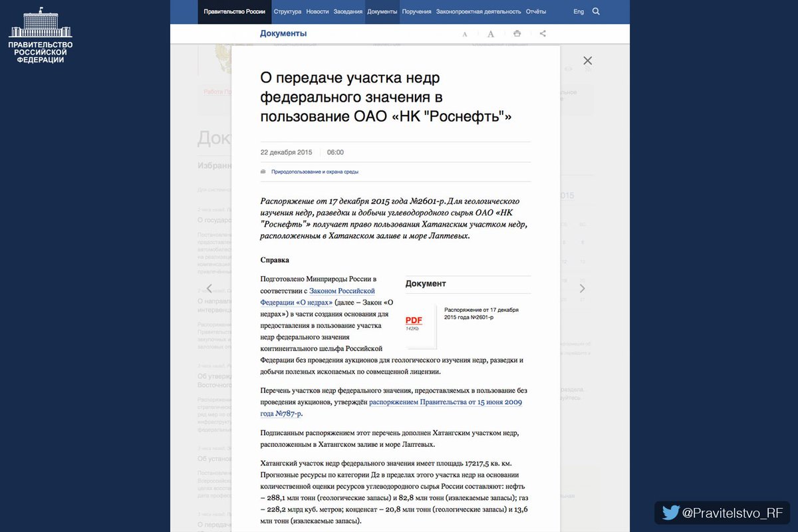Click the italic summary starting Распоряжение от 17 декабря
Viewport: 798px width, 532px height.
pyautogui.click(x=394, y=218)
